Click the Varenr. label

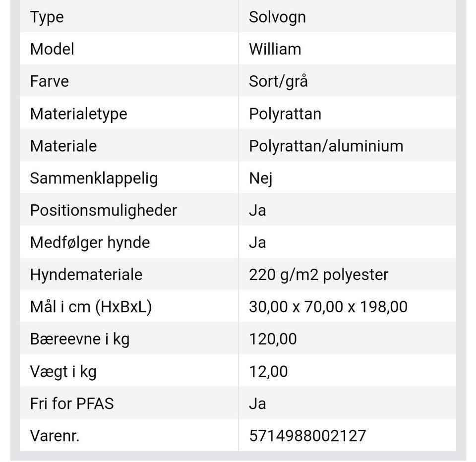[x=55, y=436]
